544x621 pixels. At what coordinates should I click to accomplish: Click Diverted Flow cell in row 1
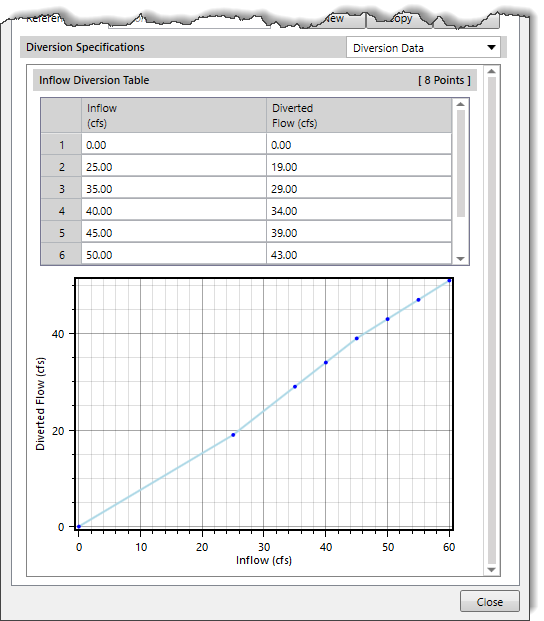(359, 145)
